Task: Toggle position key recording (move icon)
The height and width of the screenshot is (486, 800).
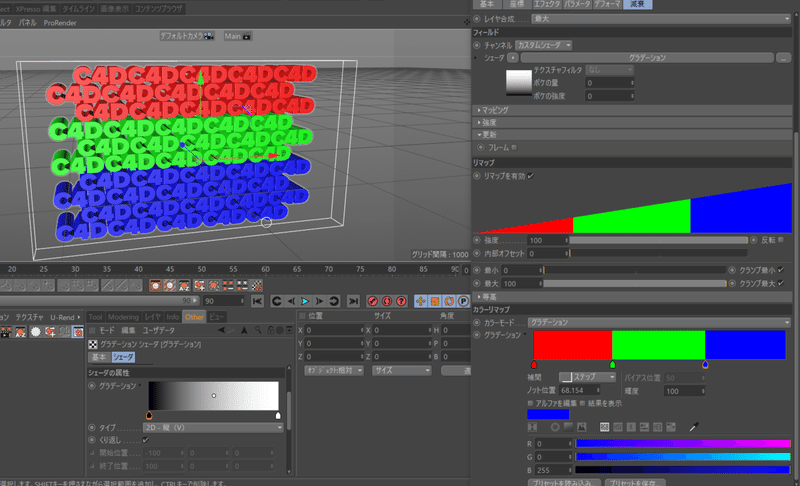Action: 420,301
